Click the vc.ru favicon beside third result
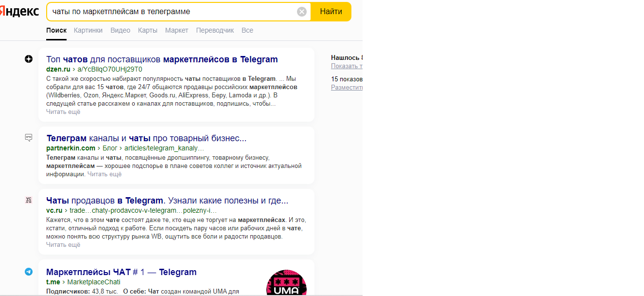This screenshot has width=644, height=296. [29, 200]
